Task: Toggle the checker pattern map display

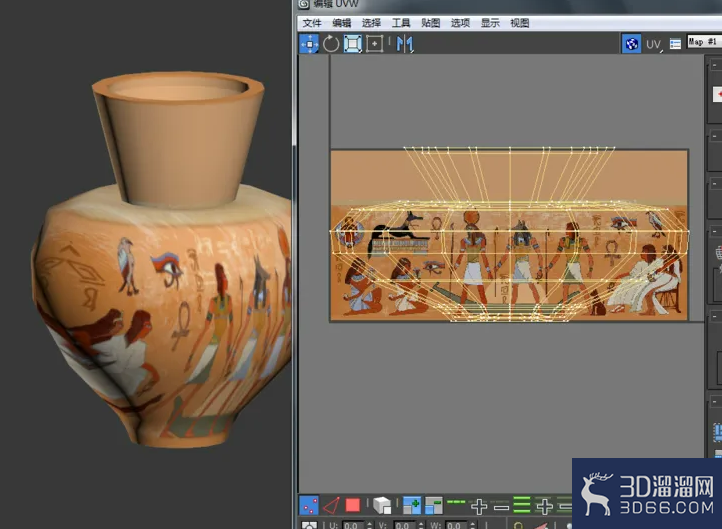Action: click(631, 44)
